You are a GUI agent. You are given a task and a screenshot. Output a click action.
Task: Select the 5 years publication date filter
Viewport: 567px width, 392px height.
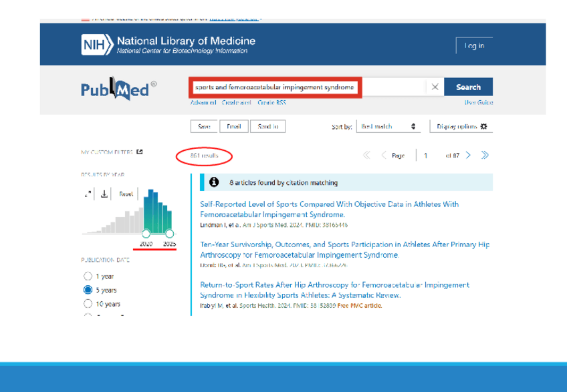(88, 290)
